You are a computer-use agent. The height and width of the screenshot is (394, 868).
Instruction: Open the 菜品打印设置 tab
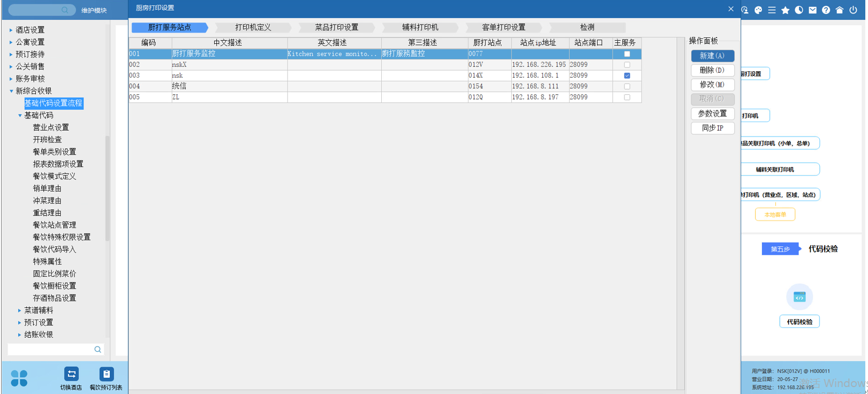[x=336, y=27]
